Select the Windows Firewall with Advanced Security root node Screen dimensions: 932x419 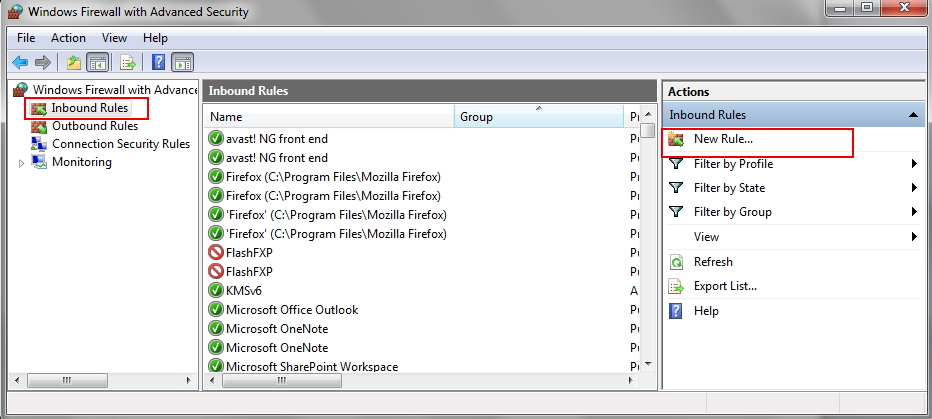(x=114, y=90)
